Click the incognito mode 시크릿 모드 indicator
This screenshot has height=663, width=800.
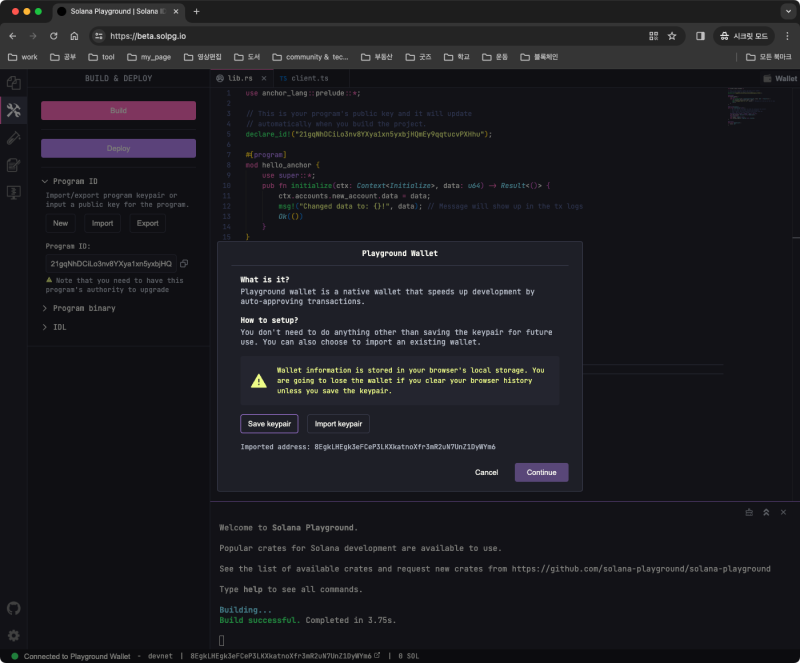[744, 36]
